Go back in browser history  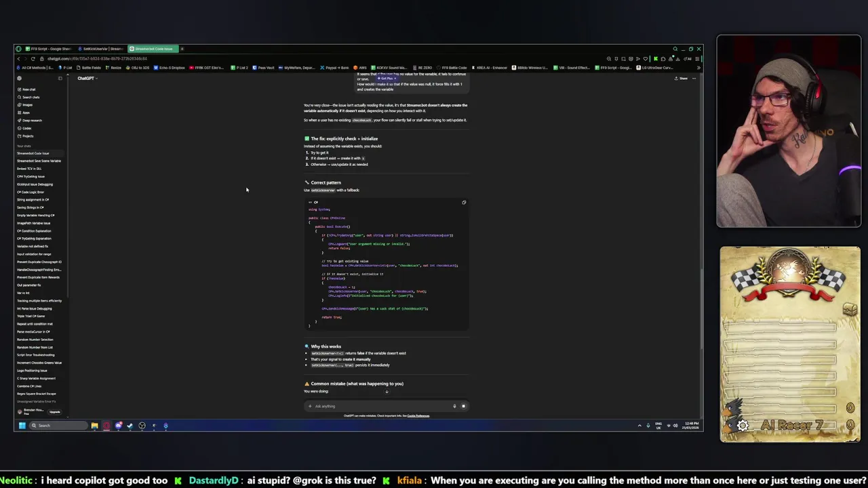click(x=18, y=59)
